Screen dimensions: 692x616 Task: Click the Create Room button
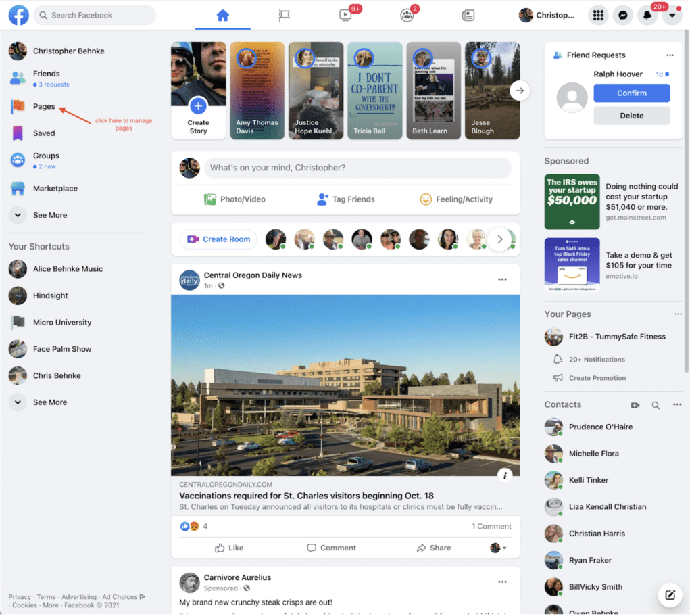pyautogui.click(x=218, y=239)
